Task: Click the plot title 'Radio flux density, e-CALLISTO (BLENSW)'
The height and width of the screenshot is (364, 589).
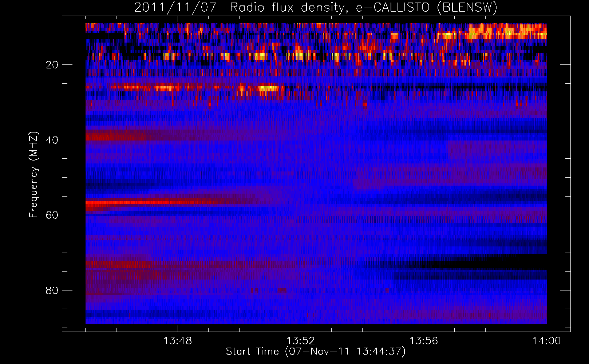Action: 363,8
